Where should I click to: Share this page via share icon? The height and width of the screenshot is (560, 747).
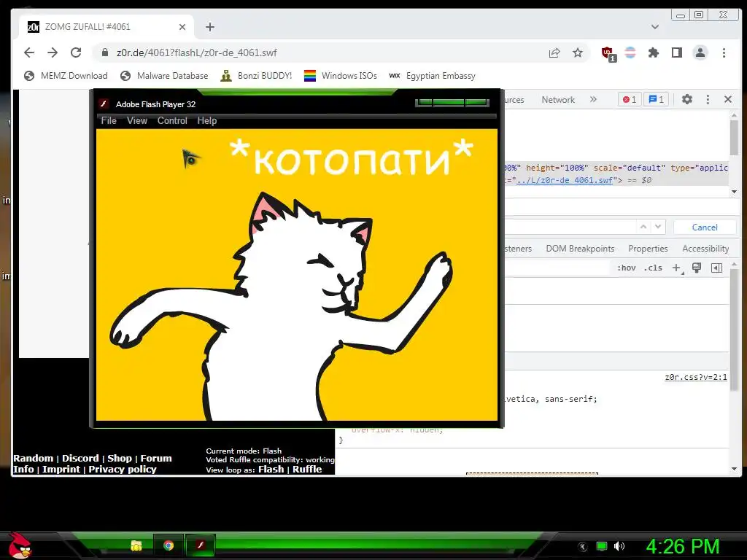coord(554,52)
